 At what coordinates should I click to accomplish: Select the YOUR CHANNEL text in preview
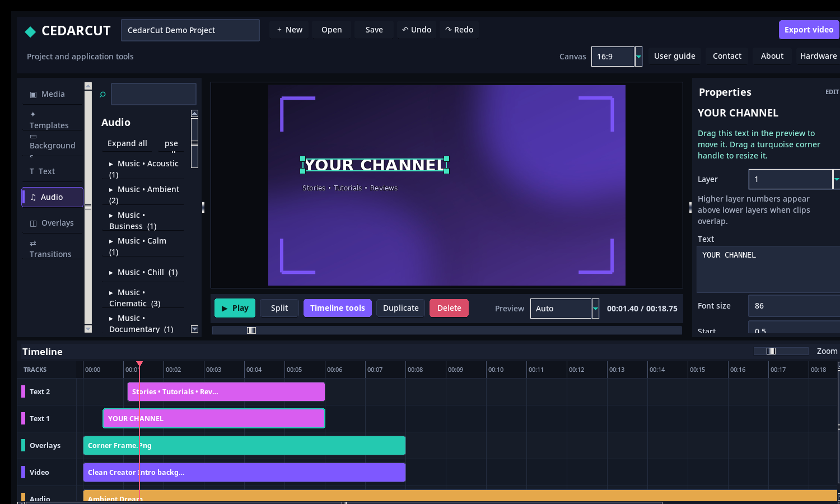374,165
